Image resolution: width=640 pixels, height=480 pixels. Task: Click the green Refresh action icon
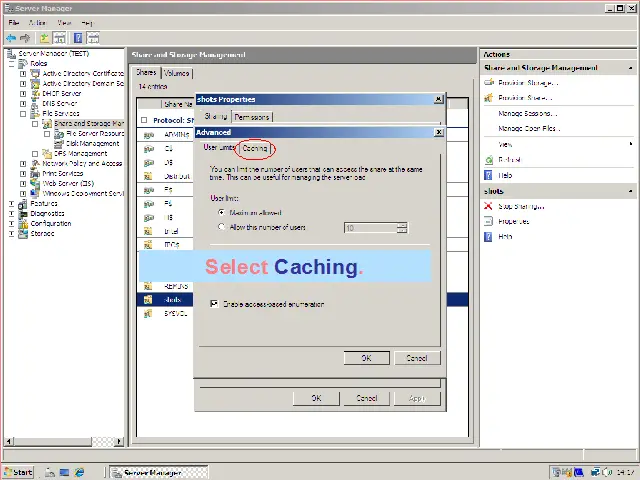(488, 159)
